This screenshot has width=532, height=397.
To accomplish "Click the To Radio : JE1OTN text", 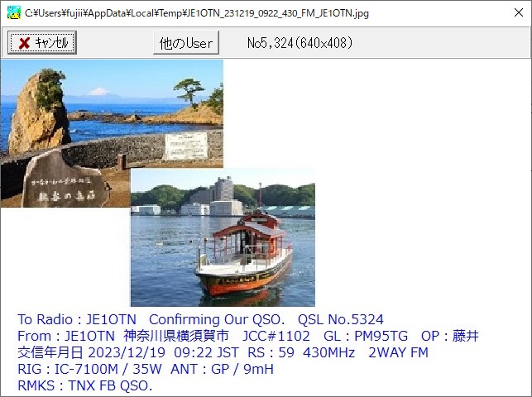I will click(x=77, y=319).
